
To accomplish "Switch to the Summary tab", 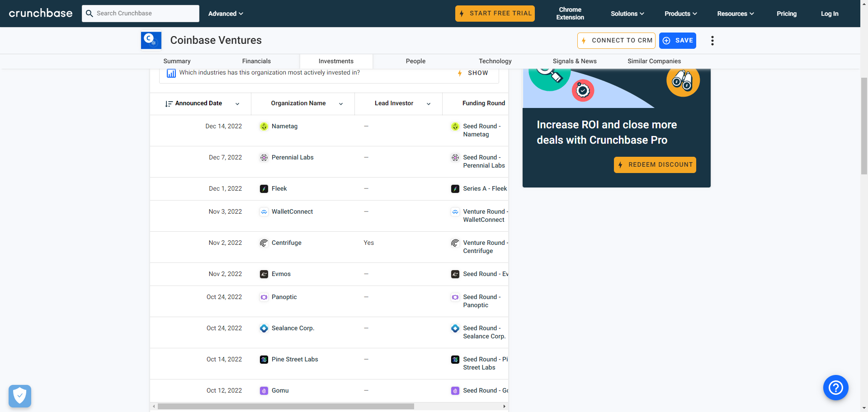I will tap(177, 61).
